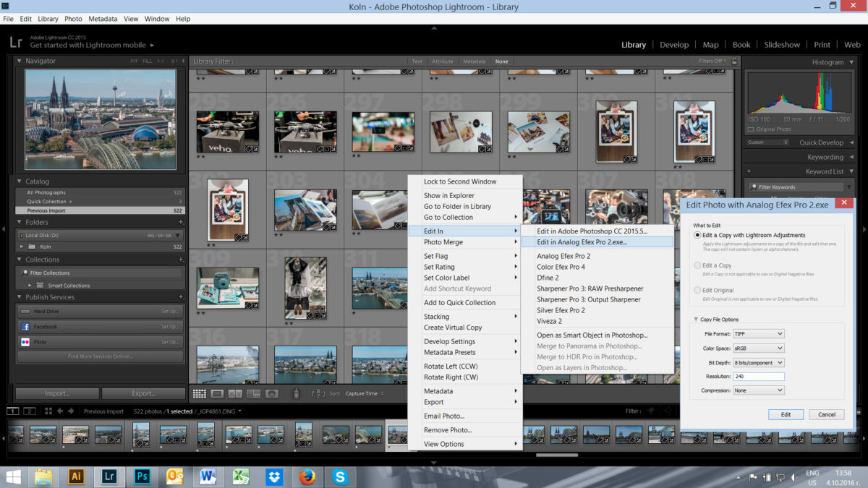Viewport: 868px width, 488px height.
Task: Click the Resolution input field
Action: (x=758, y=377)
